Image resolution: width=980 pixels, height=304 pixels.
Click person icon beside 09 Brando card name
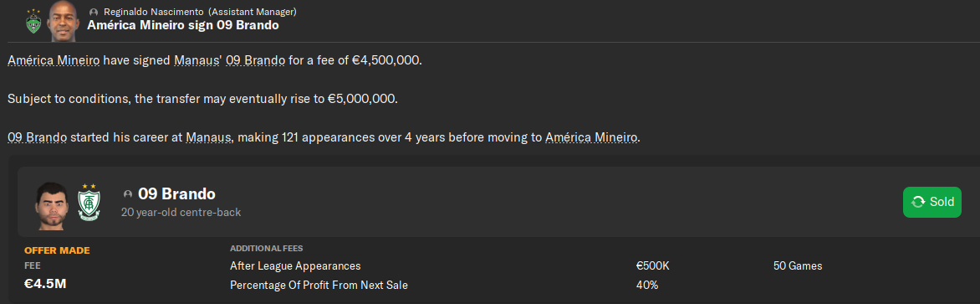coord(128,194)
